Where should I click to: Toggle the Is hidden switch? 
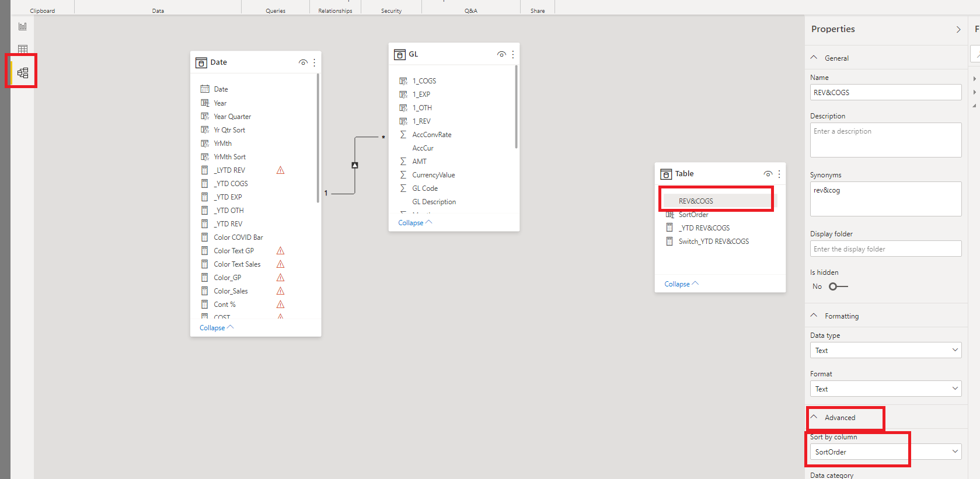click(x=838, y=286)
